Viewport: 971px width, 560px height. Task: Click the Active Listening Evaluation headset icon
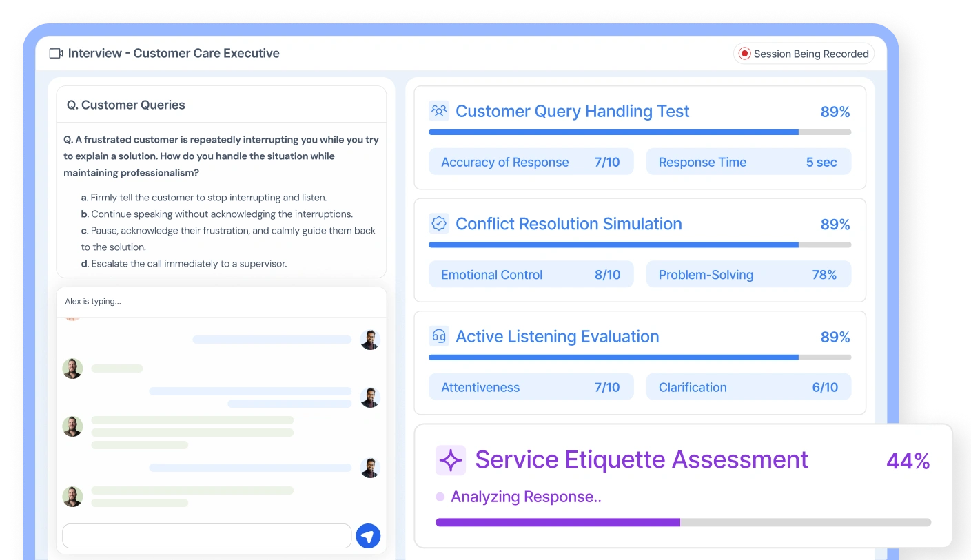439,336
